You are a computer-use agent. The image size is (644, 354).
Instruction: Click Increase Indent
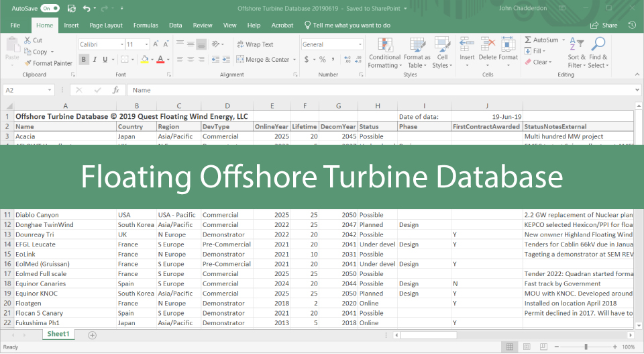point(226,60)
